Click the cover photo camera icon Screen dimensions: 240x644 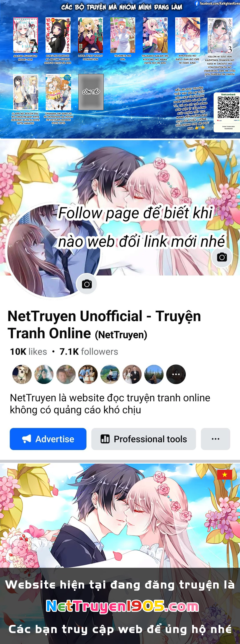pyautogui.click(x=222, y=257)
